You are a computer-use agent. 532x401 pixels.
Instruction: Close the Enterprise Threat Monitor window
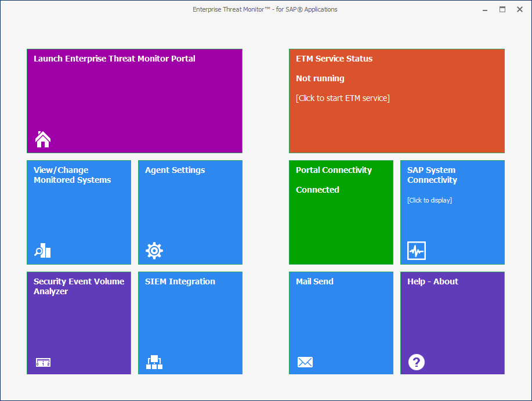[520, 9]
